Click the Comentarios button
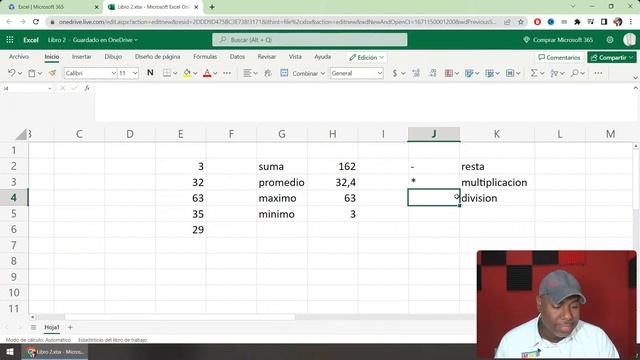This screenshot has width=640, height=360. tap(559, 58)
